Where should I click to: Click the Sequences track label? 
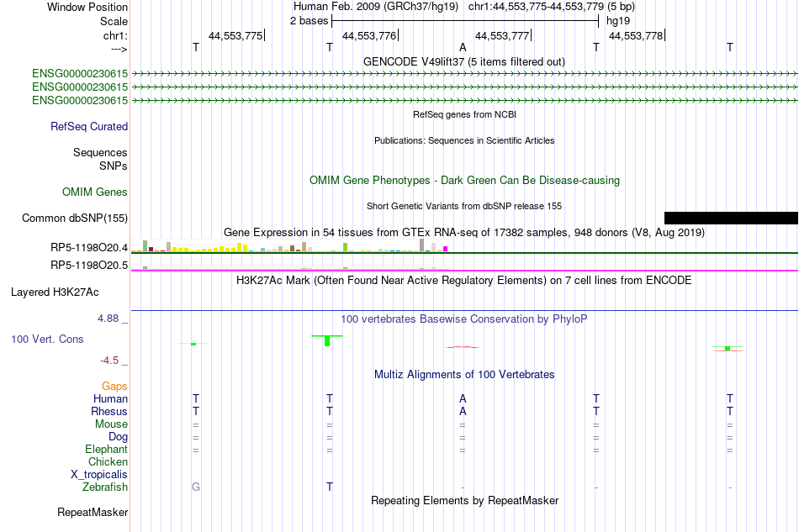pyautogui.click(x=100, y=152)
